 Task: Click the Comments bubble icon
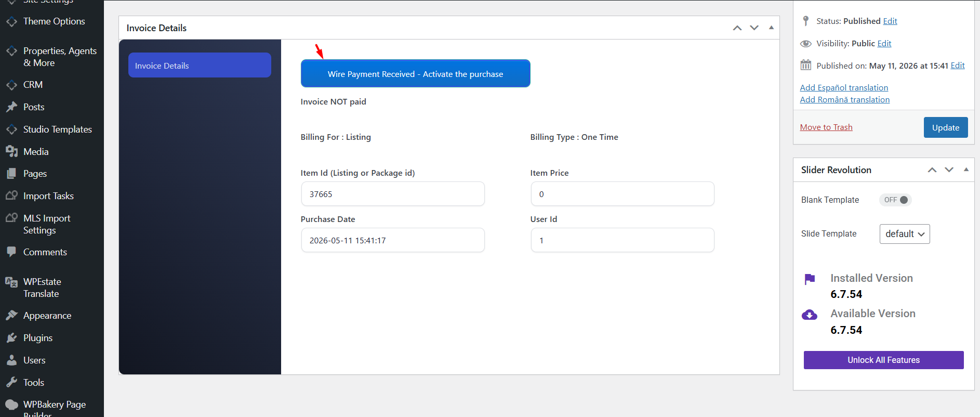(11, 252)
